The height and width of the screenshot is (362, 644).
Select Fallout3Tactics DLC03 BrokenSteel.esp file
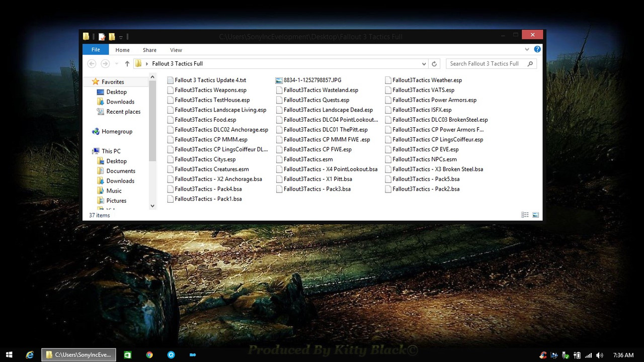pyautogui.click(x=440, y=120)
